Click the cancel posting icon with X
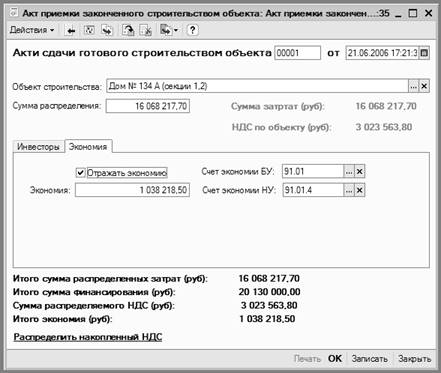Image resolution: width=441 pixels, height=373 pixels. [146, 30]
